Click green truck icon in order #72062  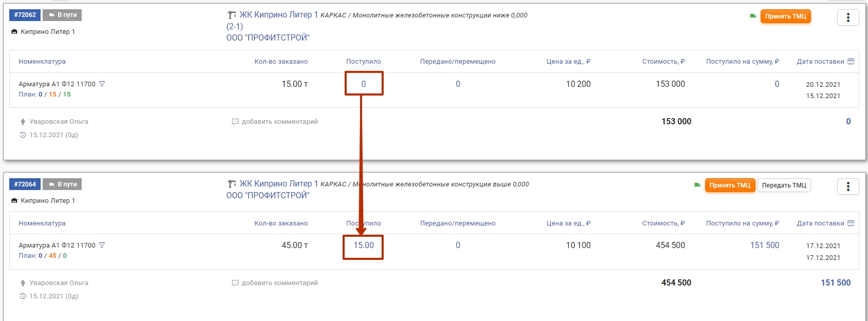(x=753, y=16)
